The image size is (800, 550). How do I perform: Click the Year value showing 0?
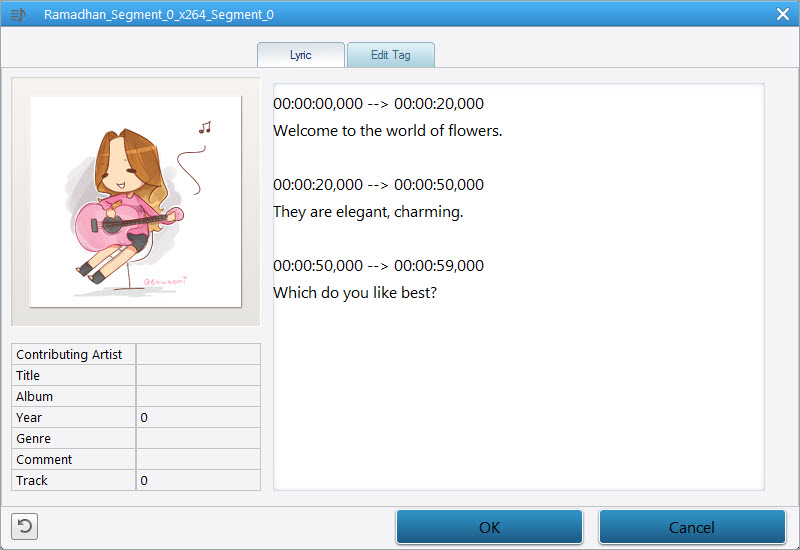tap(197, 417)
